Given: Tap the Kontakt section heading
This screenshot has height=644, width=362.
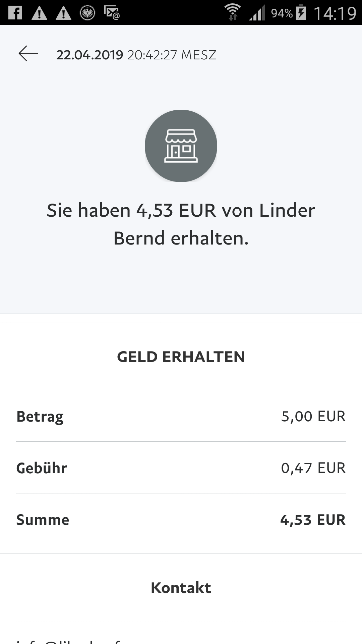Looking at the screenshot, I should point(181,588).
